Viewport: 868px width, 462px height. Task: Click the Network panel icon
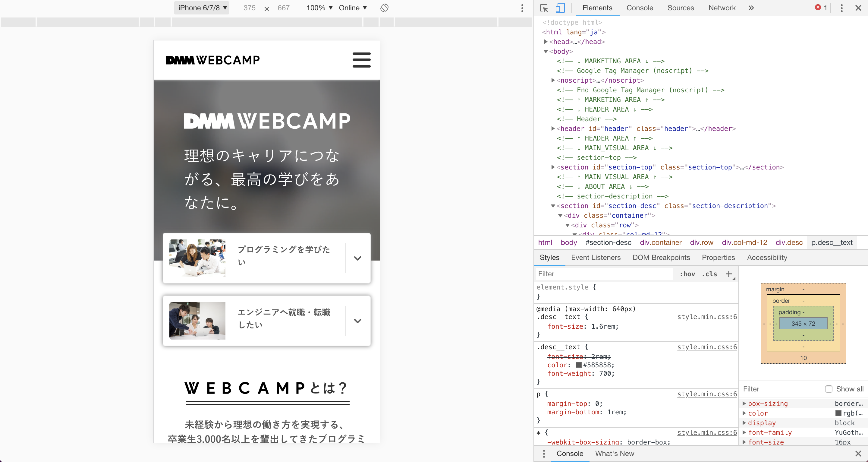[722, 8]
